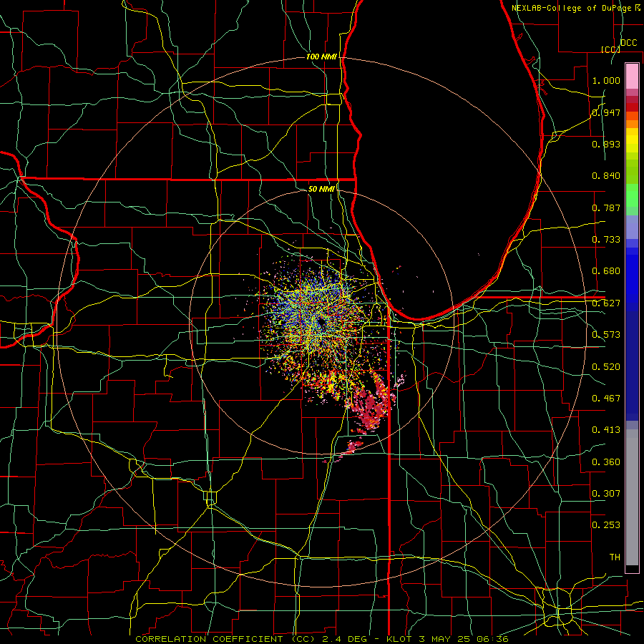Click the 0.733 legend value
This screenshot has width=644, height=644.
[606, 240]
